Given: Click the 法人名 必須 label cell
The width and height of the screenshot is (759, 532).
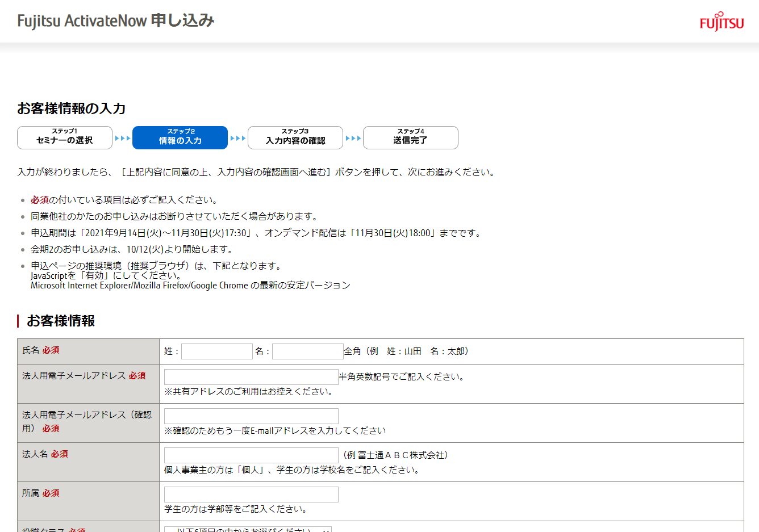Looking at the screenshot, I should tap(89, 462).
